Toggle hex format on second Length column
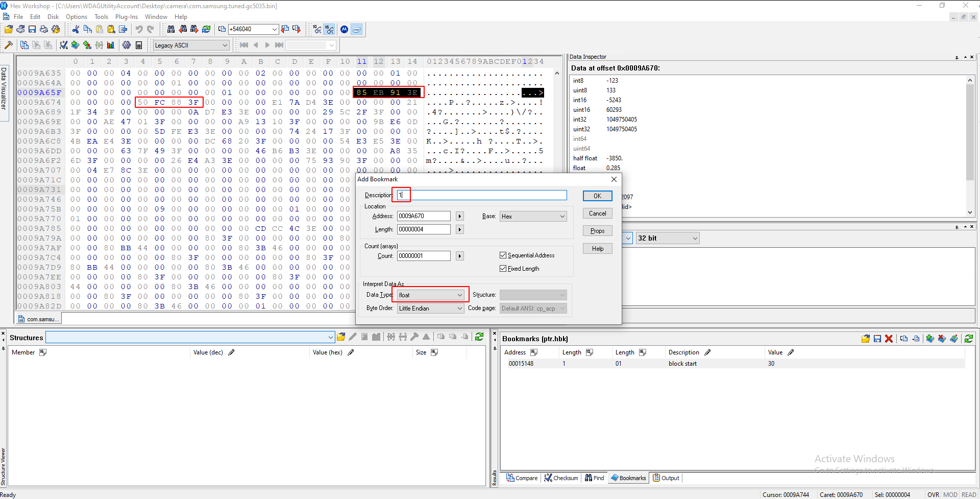 click(x=643, y=352)
